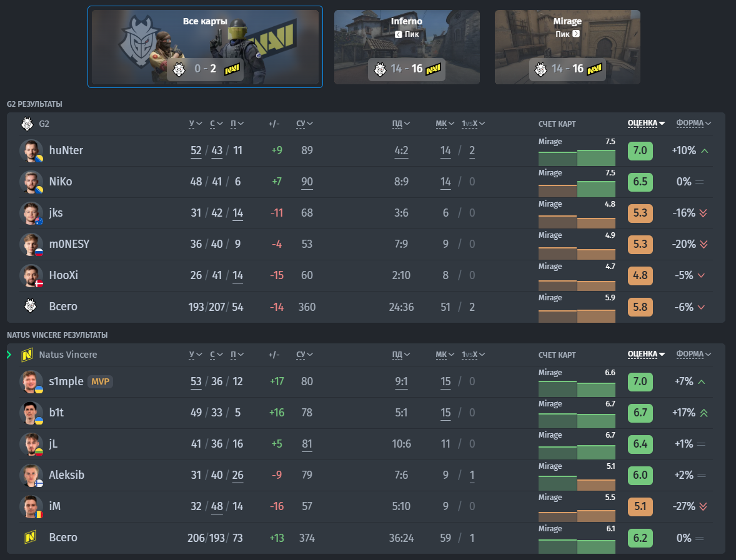Click b1t's multikill value 15
Viewport: 736px width, 560px height.
(446, 413)
